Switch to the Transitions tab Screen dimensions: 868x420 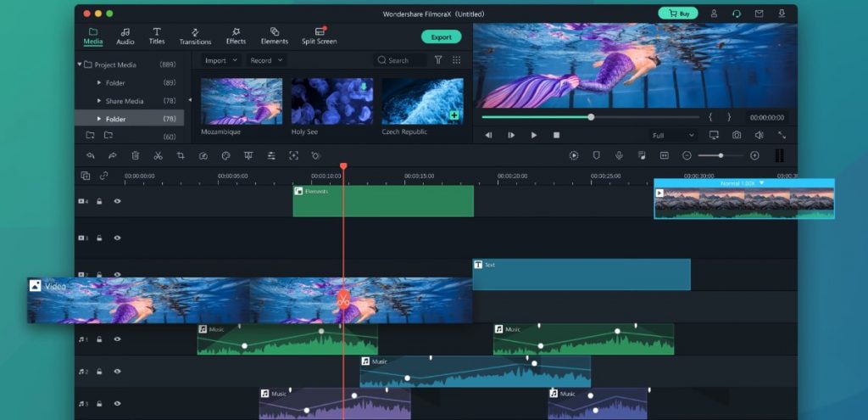tap(195, 36)
